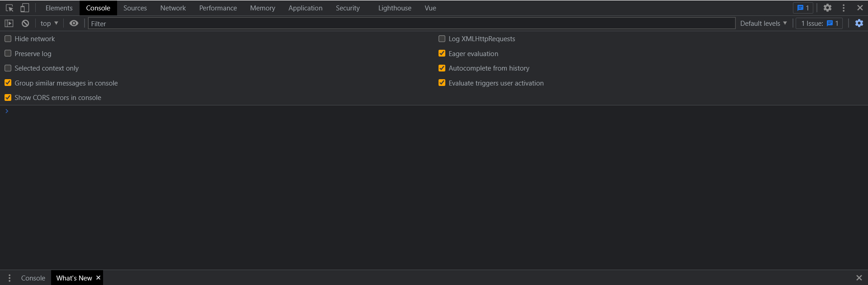Close the DevTools panel
868x285 pixels.
[x=860, y=8]
